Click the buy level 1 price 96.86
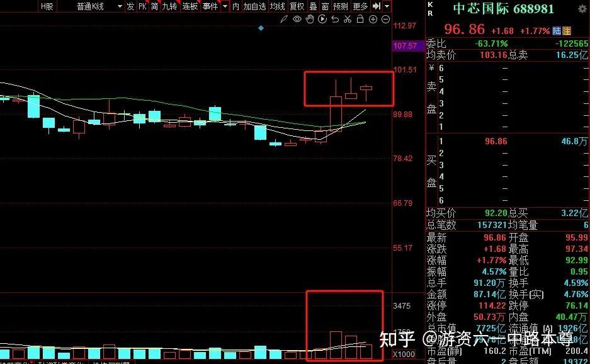This screenshot has height=364, width=590. click(496, 141)
